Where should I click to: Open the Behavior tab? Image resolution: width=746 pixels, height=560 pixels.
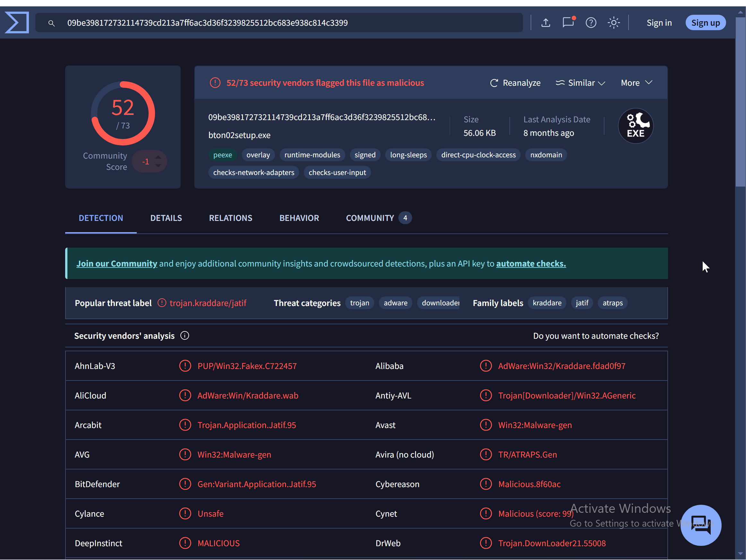tap(299, 218)
